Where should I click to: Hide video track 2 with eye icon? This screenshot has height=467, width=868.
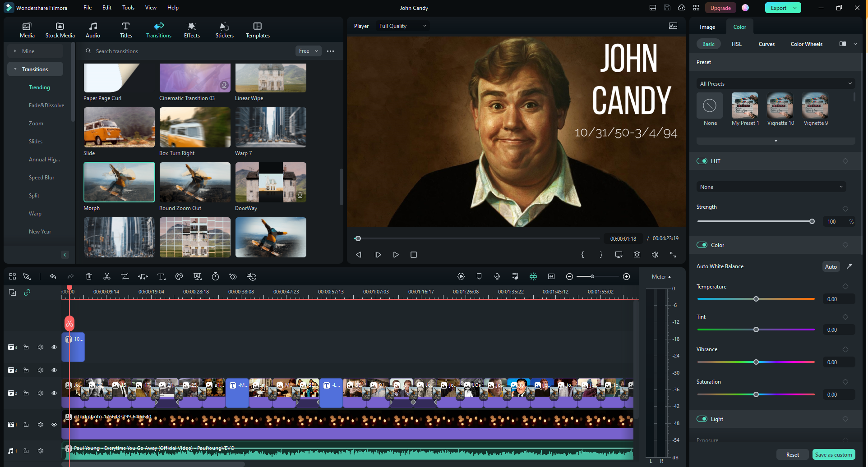click(54, 393)
